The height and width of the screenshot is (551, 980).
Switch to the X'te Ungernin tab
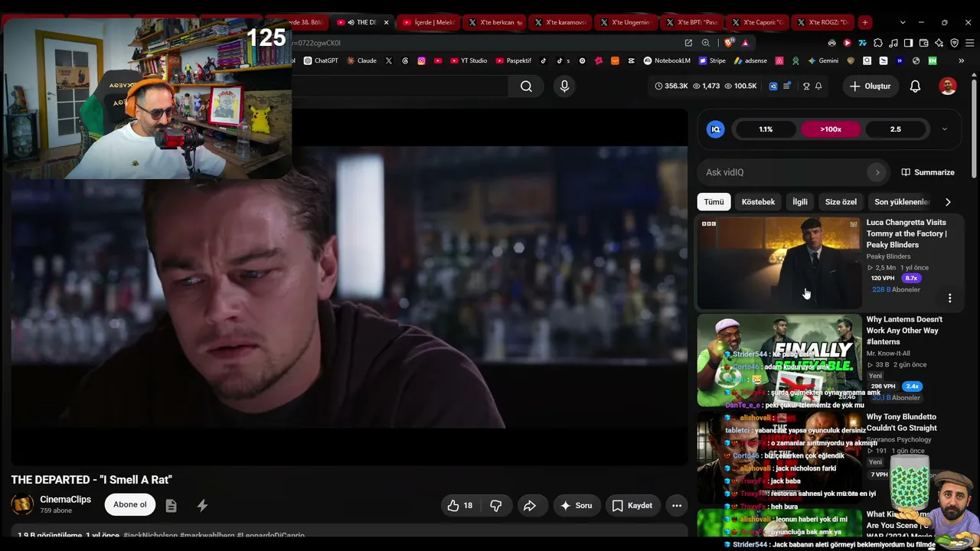click(x=625, y=22)
